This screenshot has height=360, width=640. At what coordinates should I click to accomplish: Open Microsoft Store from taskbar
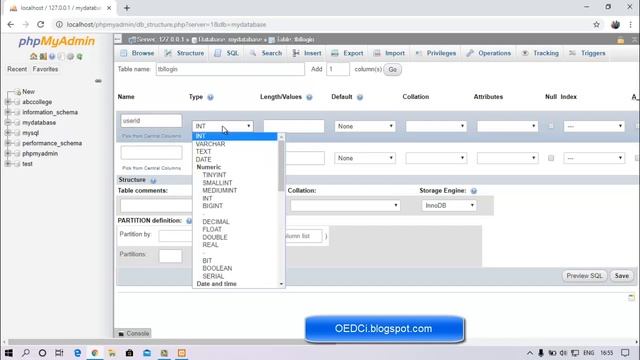click(x=129, y=353)
